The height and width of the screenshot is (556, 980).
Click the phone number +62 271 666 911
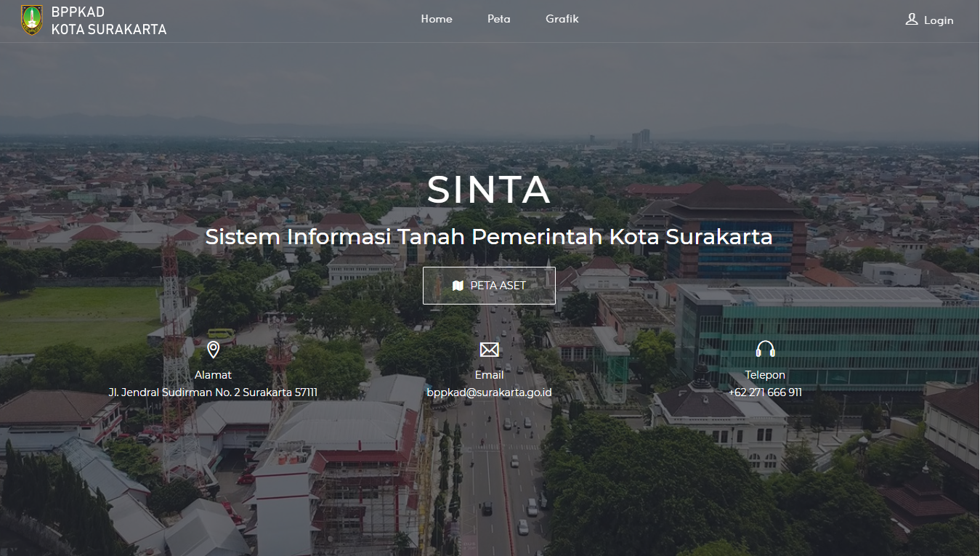pyautogui.click(x=765, y=392)
